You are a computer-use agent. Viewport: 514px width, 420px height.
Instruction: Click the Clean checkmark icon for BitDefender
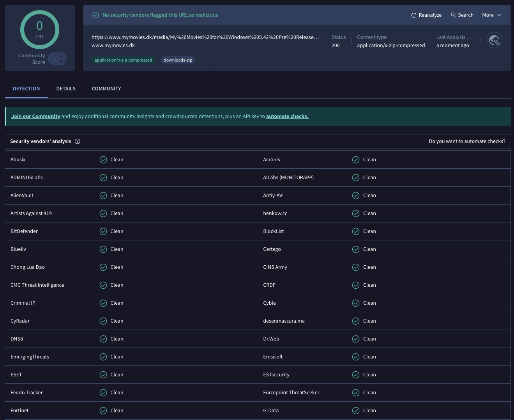click(x=103, y=231)
